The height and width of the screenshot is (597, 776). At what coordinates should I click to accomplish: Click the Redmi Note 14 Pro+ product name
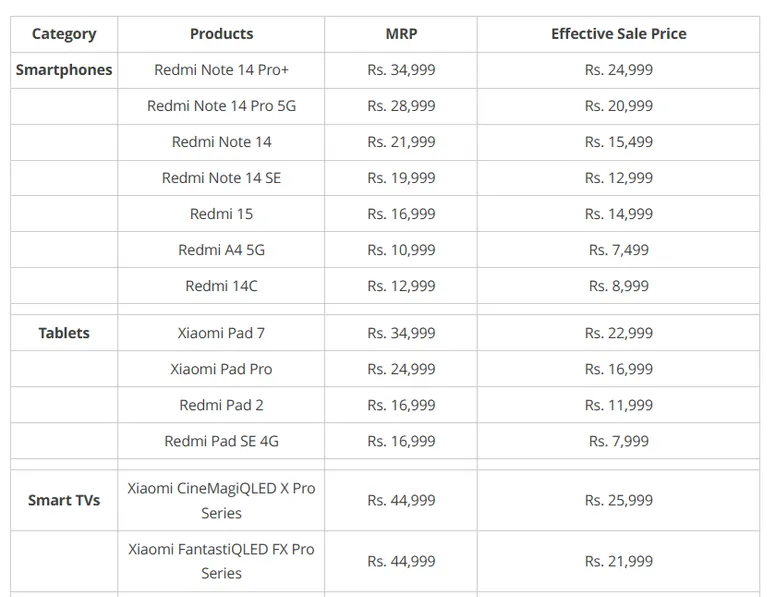pyautogui.click(x=221, y=70)
